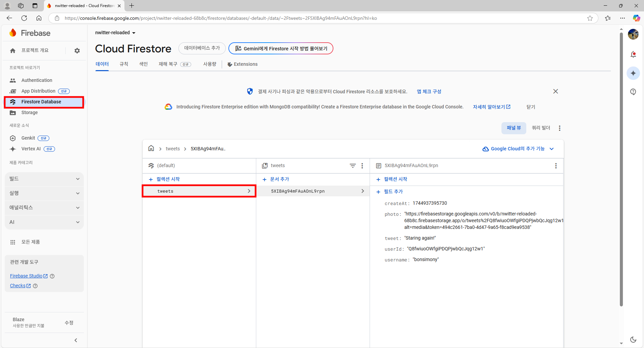Image resolution: width=644 pixels, height=348 pixels.
Task: Click 컬렉션 시작 in document column
Action: (392, 179)
